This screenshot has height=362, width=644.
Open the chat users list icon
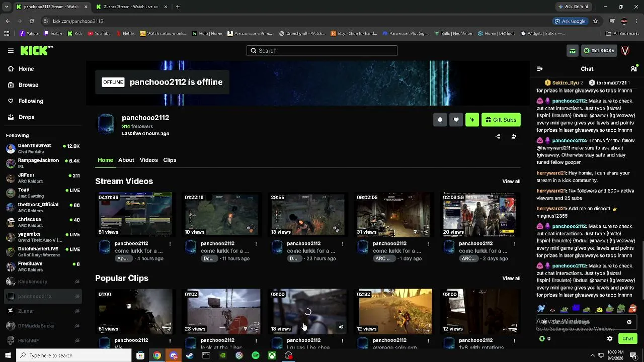(x=634, y=69)
